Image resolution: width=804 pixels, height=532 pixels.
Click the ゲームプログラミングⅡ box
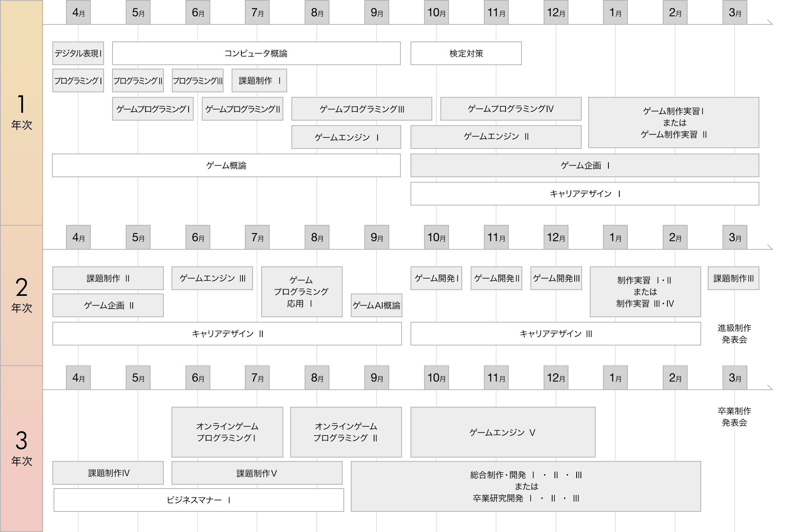[243, 109]
